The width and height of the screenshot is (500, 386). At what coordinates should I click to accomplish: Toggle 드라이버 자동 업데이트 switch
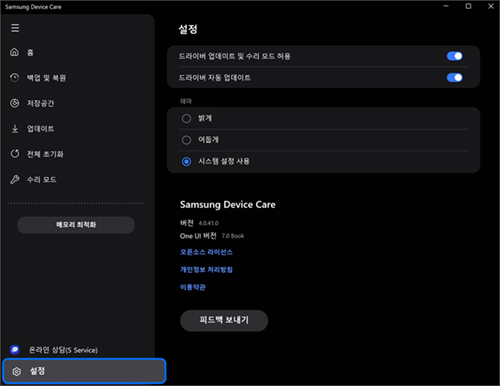click(x=455, y=78)
